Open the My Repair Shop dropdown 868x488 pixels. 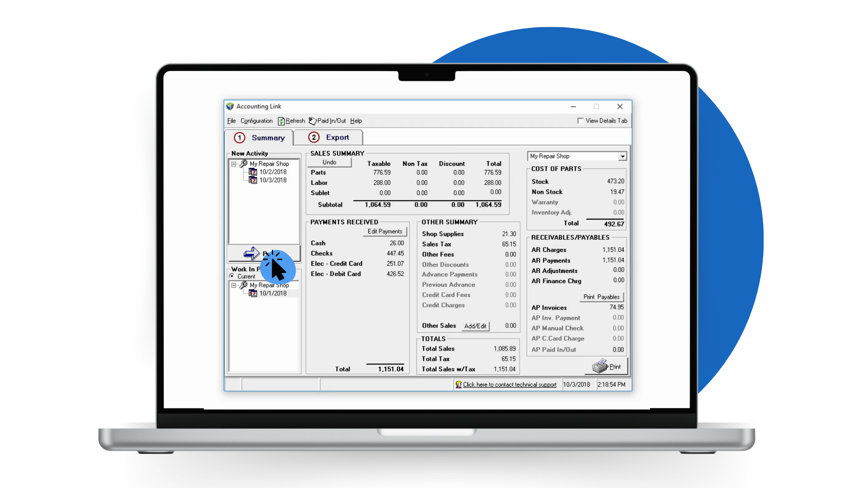(x=623, y=156)
